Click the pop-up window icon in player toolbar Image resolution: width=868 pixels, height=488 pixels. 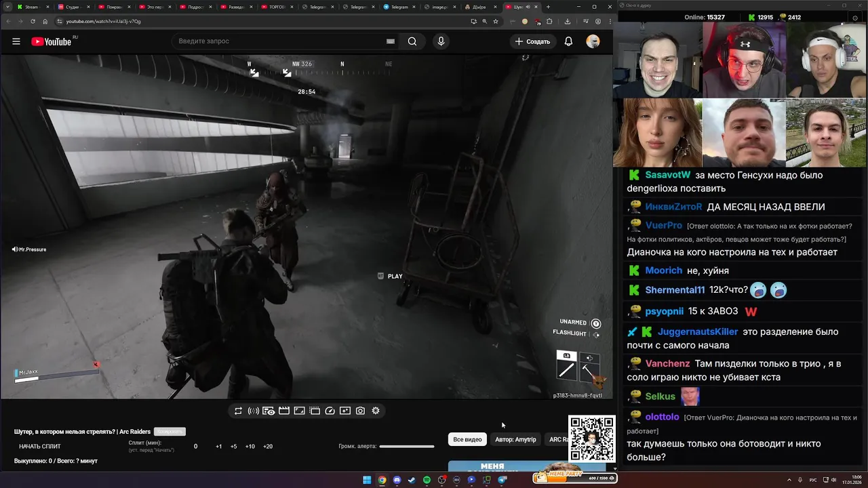315,411
